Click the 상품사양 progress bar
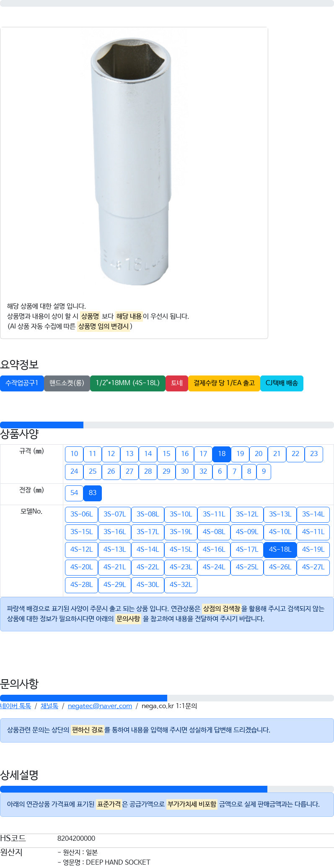Viewport: 334px width, 868px height. tap(167, 425)
